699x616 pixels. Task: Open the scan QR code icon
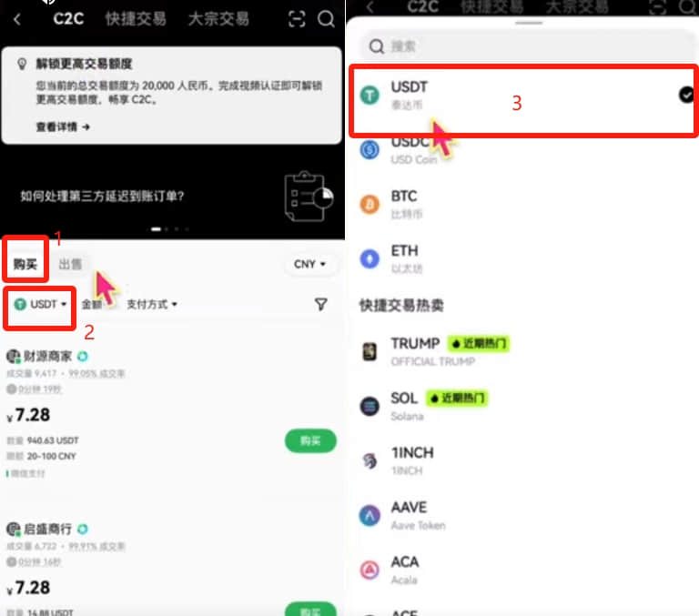tap(297, 19)
